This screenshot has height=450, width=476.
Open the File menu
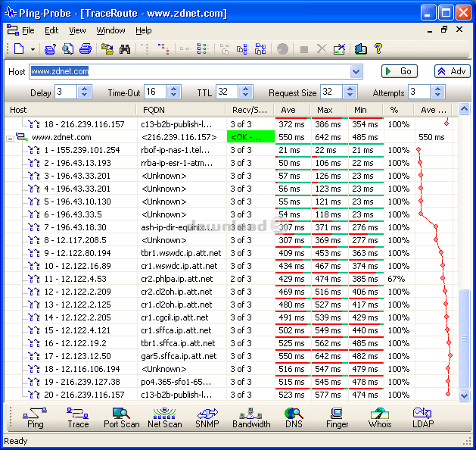point(28,30)
